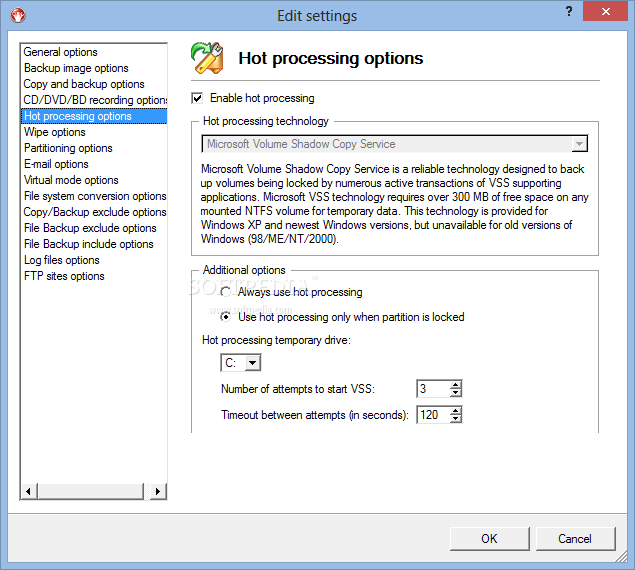The width and height of the screenshot is (635, 570).
Task: Click the list's left scroll arrow
Action: point(28,491)
